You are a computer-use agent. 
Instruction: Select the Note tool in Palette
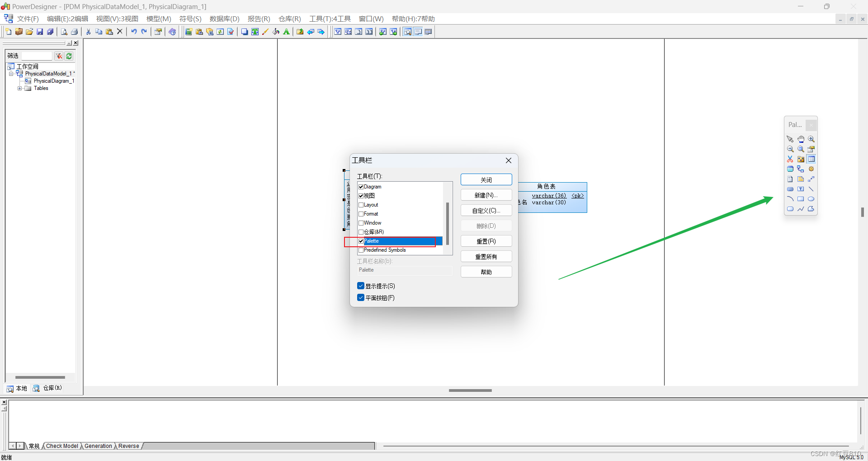coord(801,179)
